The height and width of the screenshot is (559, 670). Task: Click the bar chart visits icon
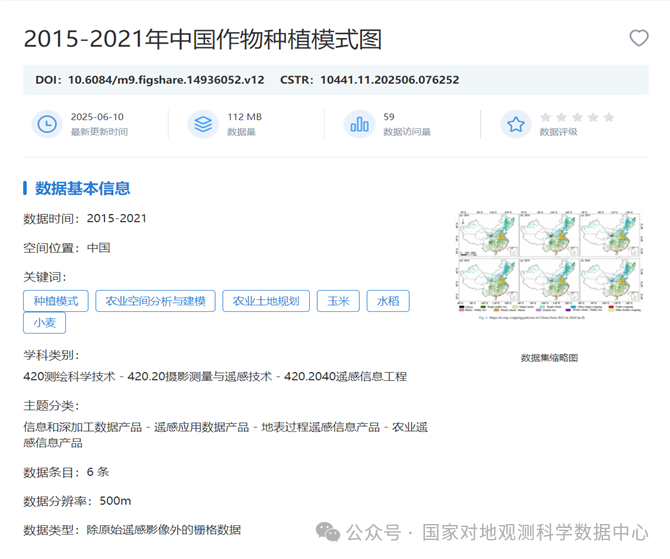click(x=359, y=124)
